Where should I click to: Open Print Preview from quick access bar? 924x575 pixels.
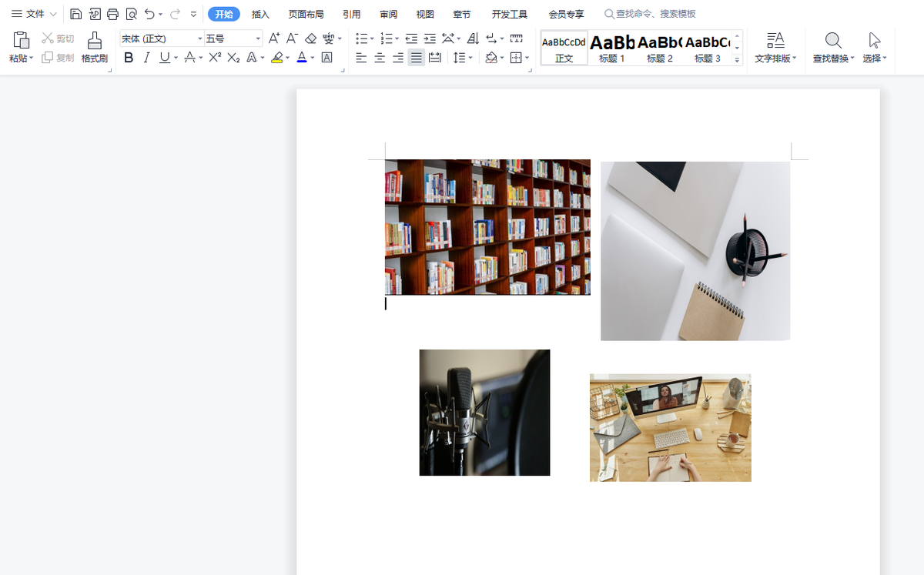tap(131, 14)
